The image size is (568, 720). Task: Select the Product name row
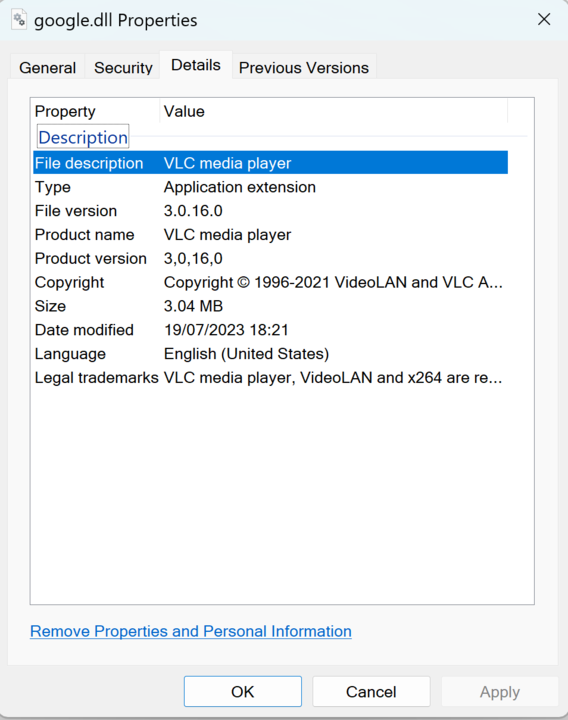click(x=270, y=235)
